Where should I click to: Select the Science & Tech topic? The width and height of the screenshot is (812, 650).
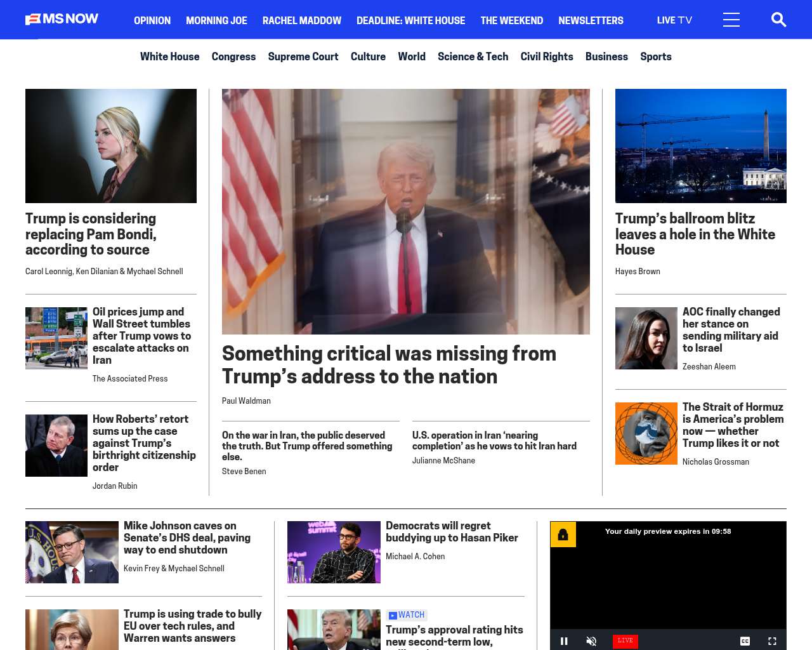(473, 56)
